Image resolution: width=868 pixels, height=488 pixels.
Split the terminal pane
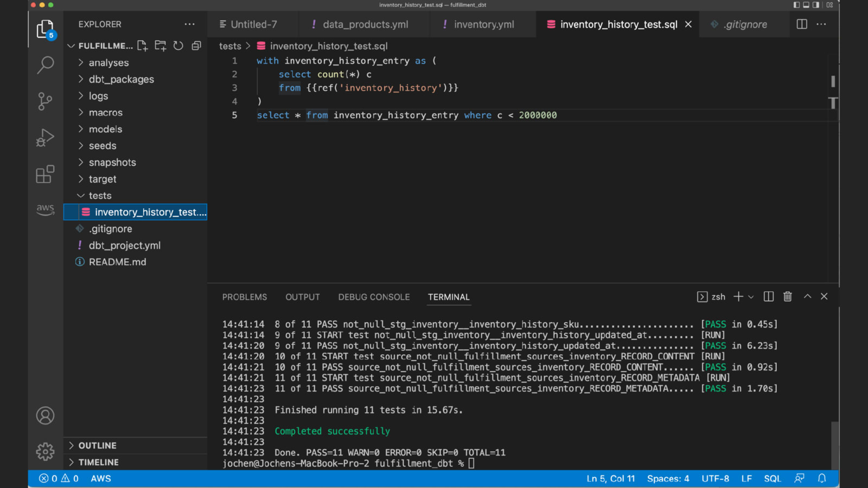pos(769,297)
